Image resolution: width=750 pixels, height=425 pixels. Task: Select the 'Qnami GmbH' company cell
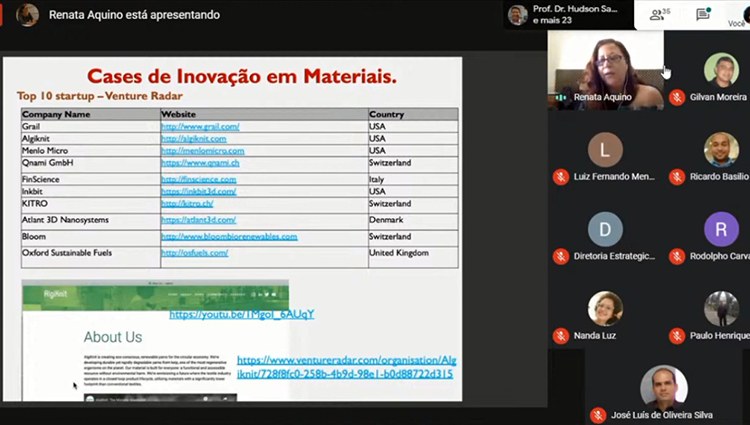click(x=91, y=165)
